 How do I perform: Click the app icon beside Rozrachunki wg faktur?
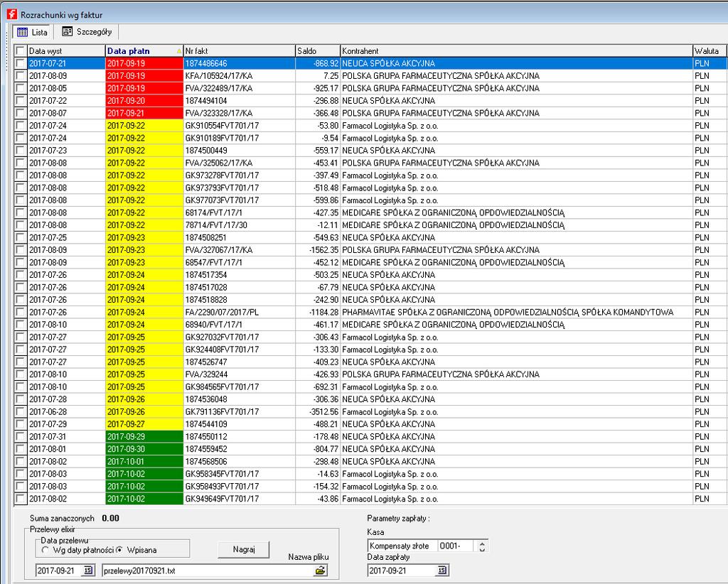(11, 14)
